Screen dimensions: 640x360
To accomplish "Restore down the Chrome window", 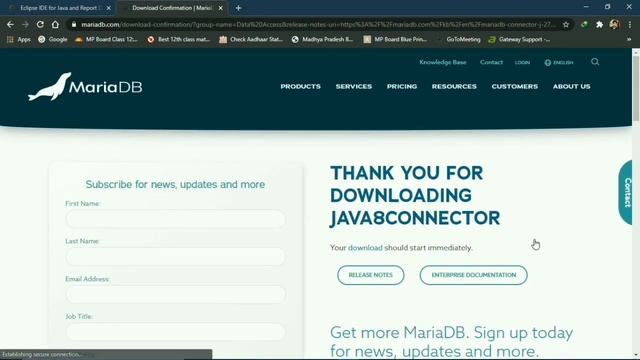I will point(608,7).
